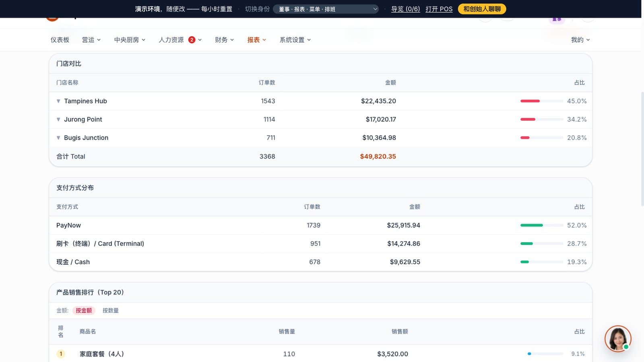
Task: Click the 合计 Total row label
Action: 71,156
